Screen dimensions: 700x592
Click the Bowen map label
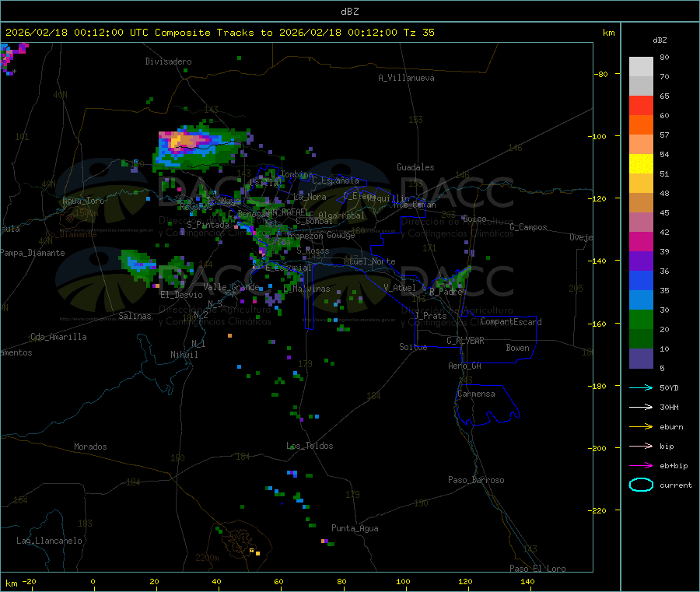(x=518, y=348)
